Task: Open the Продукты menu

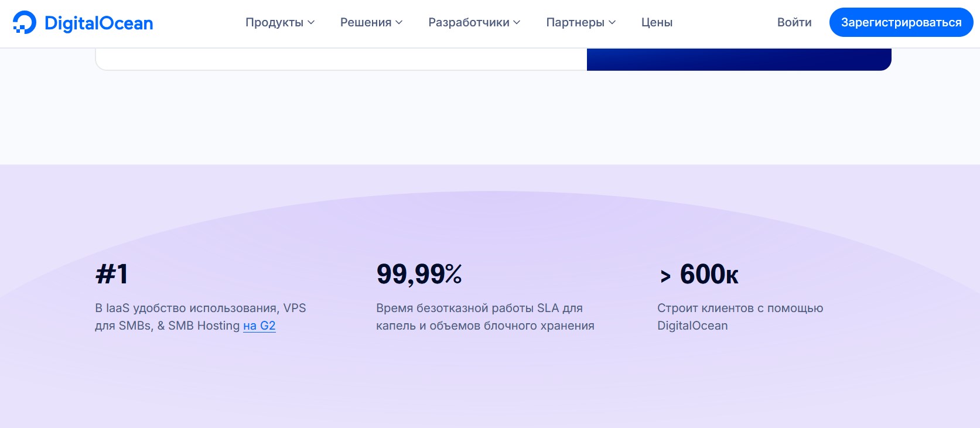Action: pos(280,22)
